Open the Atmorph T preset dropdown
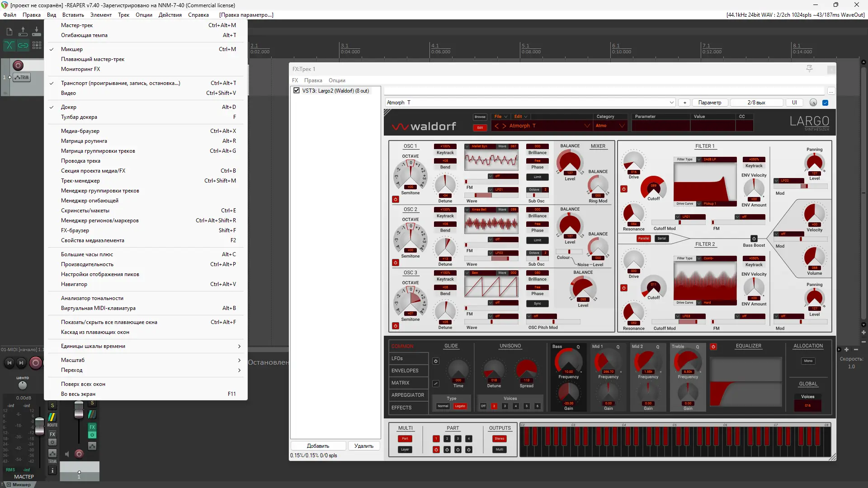868x488 pixels. (671, 103)
